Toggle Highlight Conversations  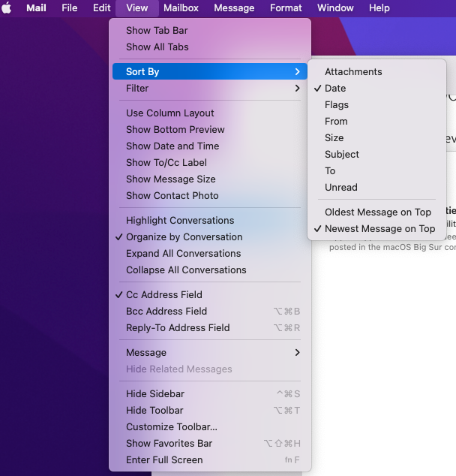click(x=210, y=221)
